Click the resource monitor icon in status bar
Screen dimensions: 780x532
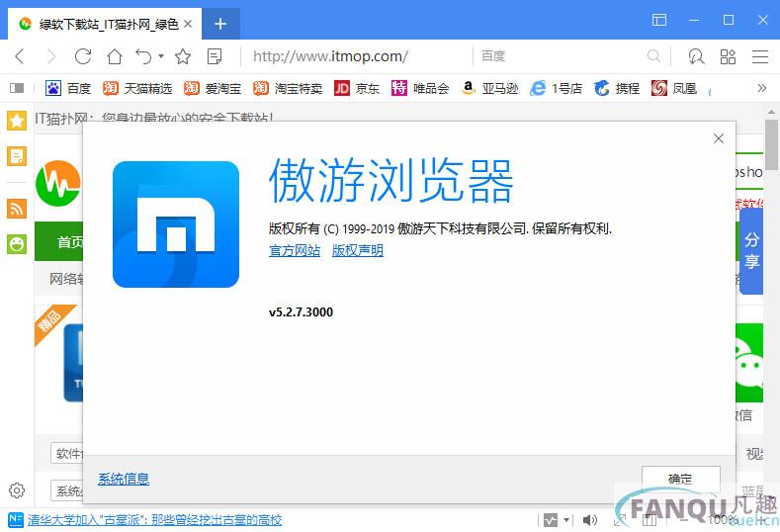pos(551,520)
